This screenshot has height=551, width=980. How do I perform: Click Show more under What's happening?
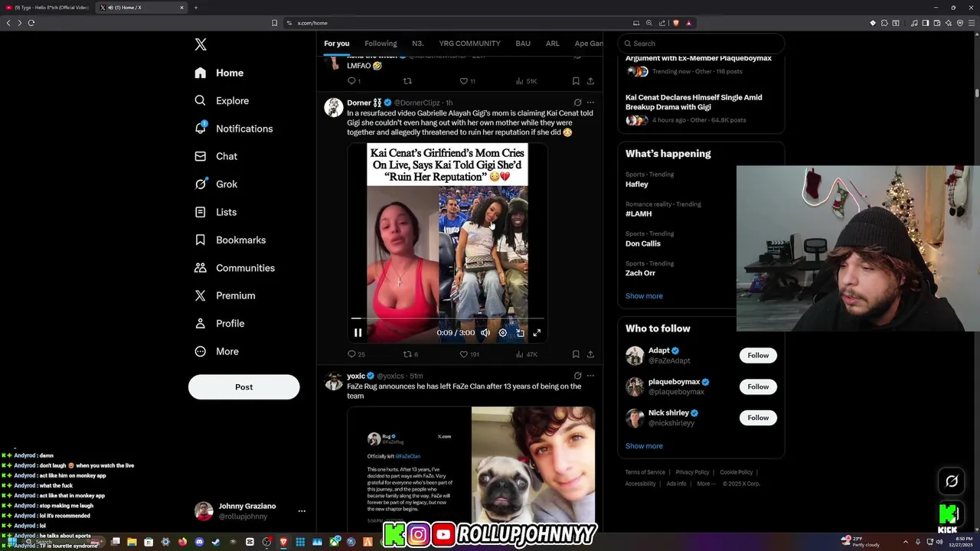[644, 296]
